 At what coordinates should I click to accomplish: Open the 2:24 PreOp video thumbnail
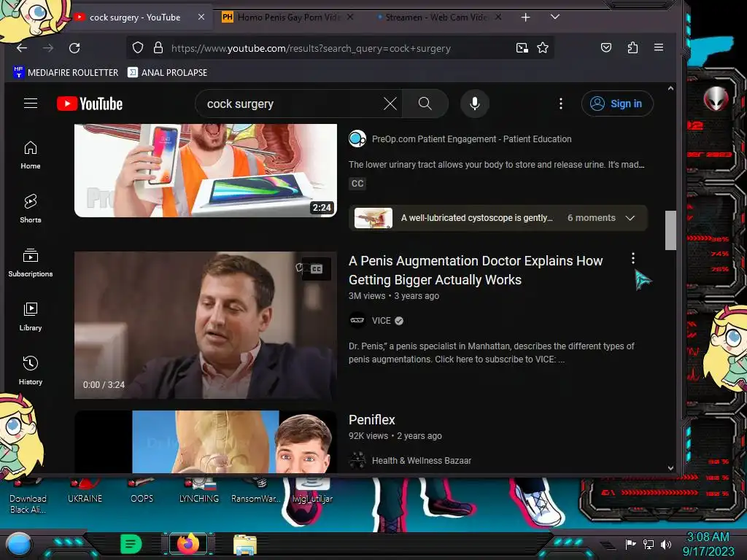[x=205, y=171]
